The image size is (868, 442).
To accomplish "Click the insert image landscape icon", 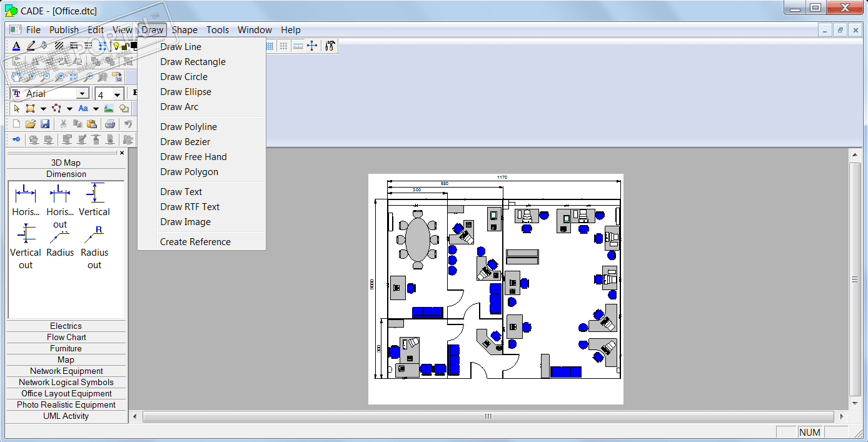I will tap(109, 108).
